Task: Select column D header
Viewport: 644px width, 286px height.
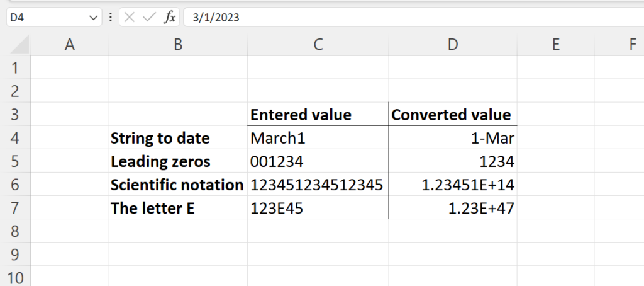Action: (x=453, y=45)
